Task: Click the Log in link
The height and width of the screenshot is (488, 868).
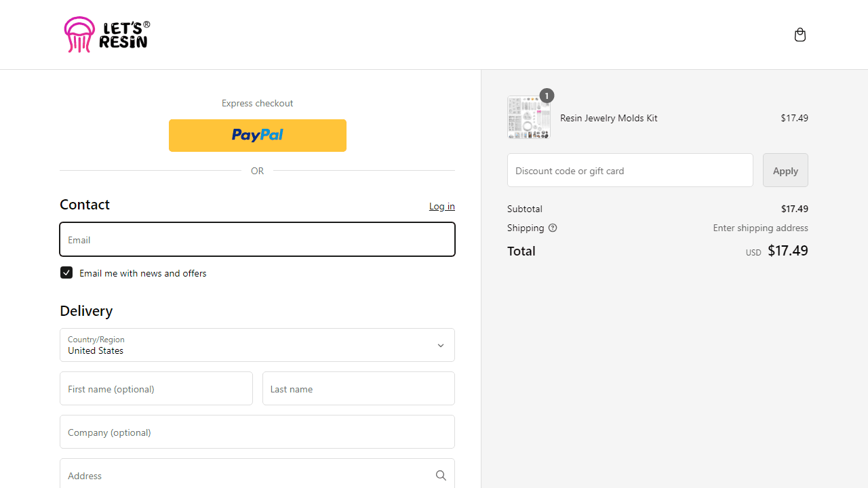Action: [442, 206]
